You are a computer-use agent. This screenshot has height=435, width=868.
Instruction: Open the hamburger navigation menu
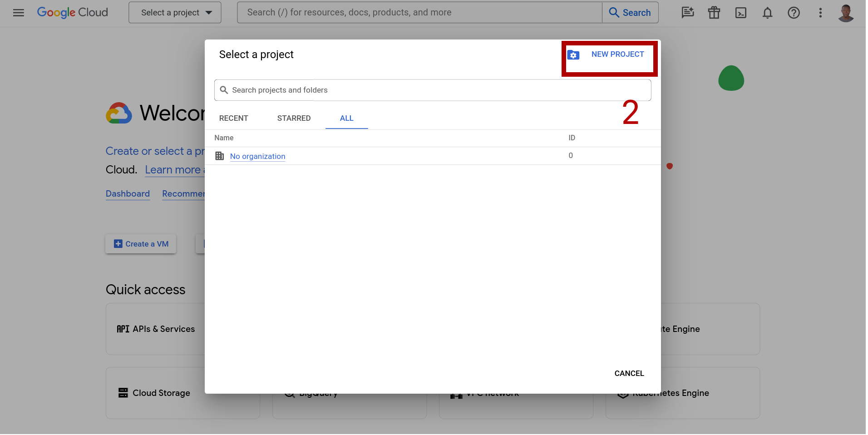click(19, 13)
